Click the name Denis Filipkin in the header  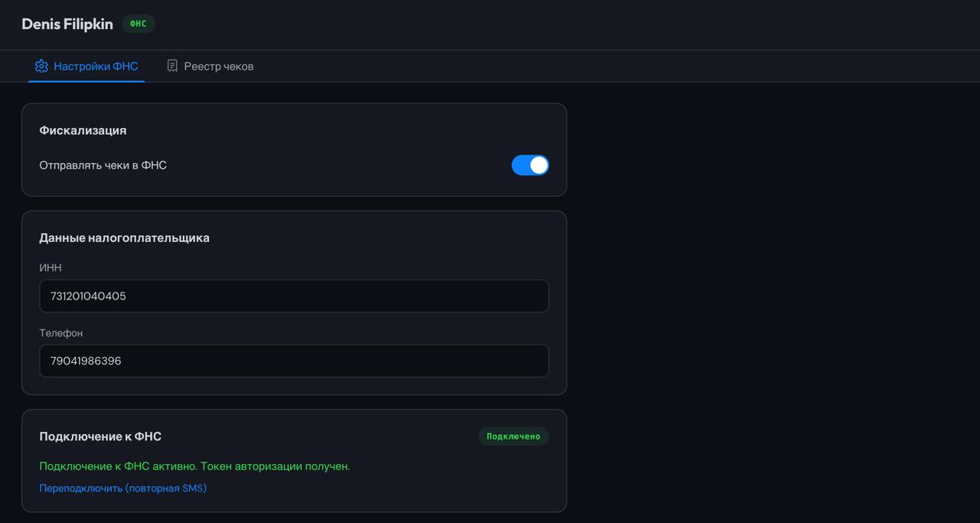pos(67,24)
